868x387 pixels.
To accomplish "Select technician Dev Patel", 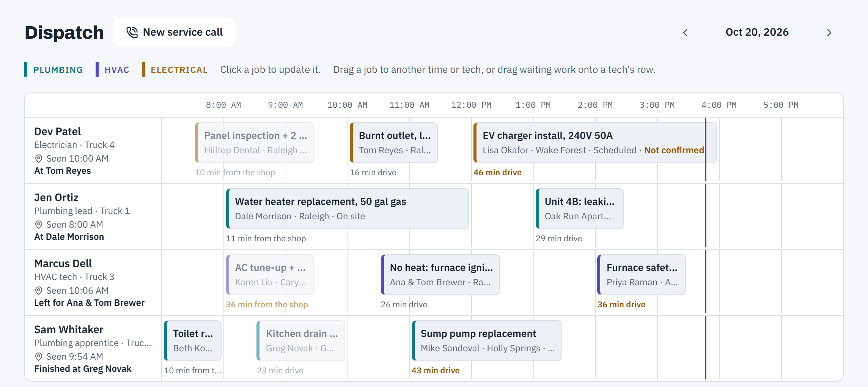I will click(58, 132).
